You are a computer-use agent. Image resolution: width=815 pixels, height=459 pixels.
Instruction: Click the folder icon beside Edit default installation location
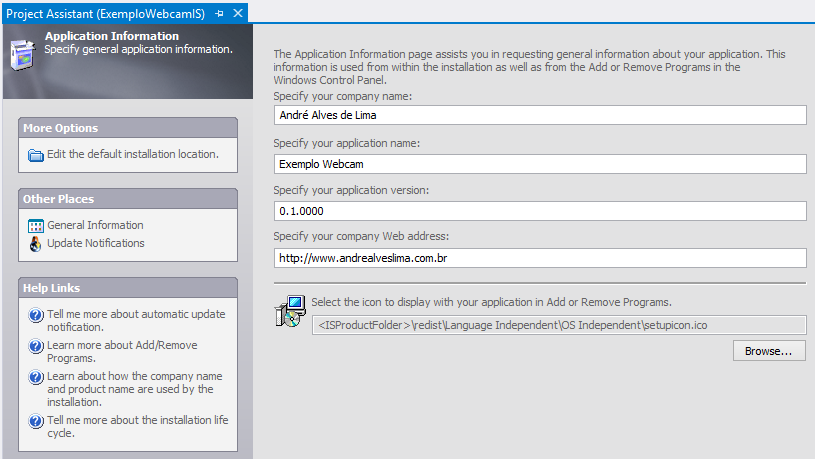click(36, 155)
